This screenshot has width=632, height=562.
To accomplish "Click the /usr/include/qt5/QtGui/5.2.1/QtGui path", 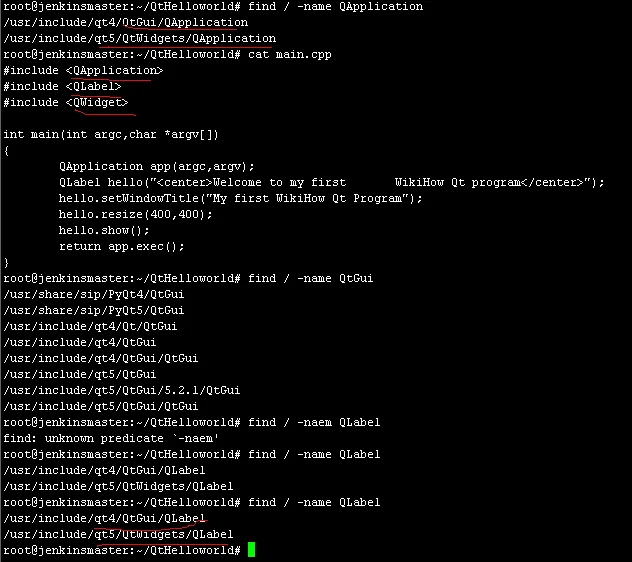I will (122, 390).
